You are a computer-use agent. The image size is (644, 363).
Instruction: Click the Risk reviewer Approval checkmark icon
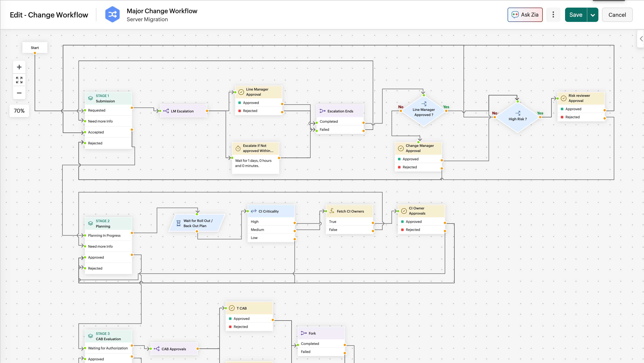pos(563,98)
